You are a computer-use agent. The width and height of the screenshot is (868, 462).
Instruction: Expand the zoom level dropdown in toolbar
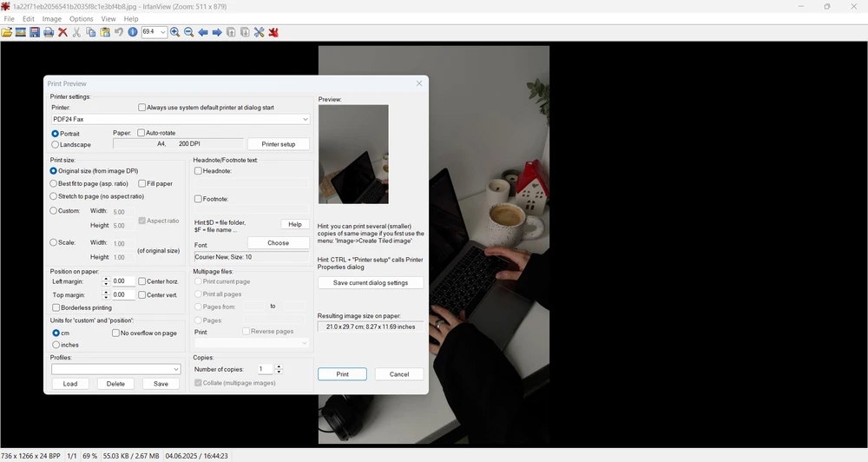pos(161,32)
